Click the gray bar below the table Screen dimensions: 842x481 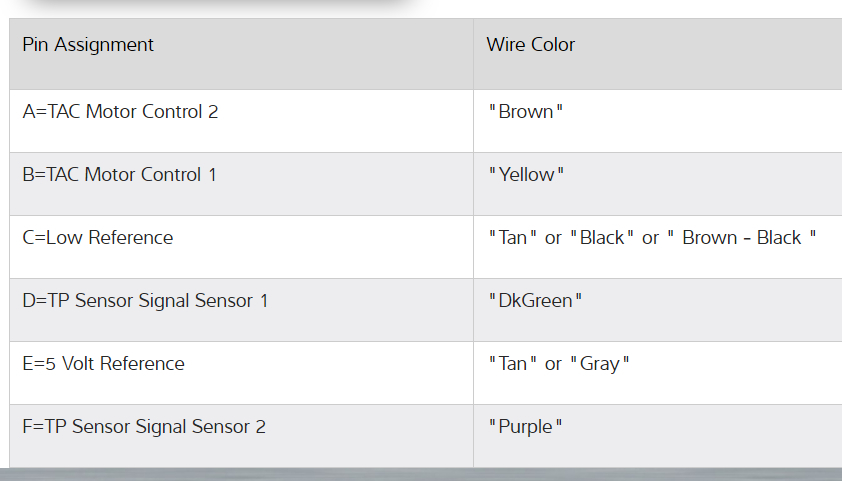coord(420,474)
